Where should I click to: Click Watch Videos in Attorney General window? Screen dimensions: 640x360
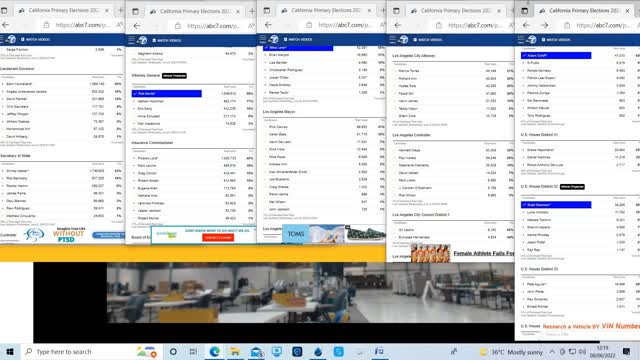[167, 40]
